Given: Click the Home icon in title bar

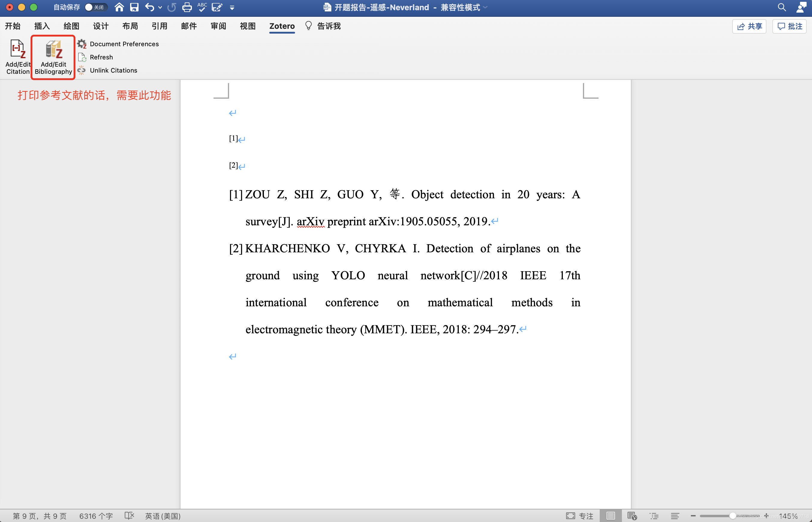Looking at the screenshot, I should (x=119, y=7).
